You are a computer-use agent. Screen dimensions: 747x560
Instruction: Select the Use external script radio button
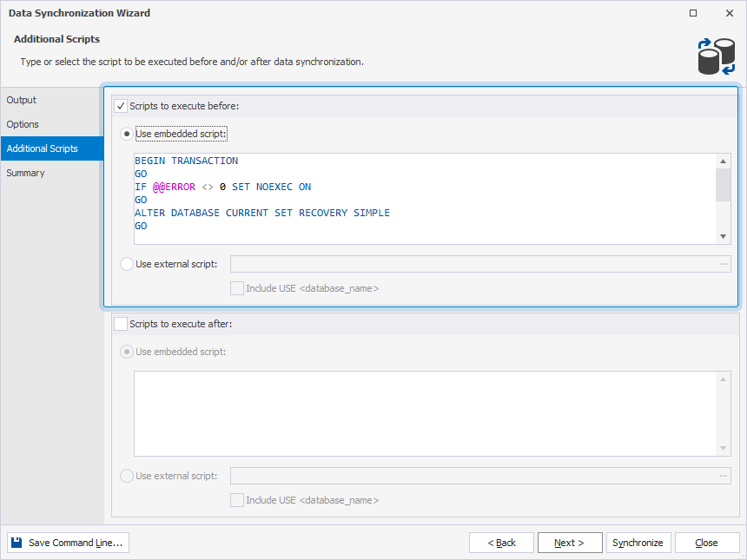128,264
